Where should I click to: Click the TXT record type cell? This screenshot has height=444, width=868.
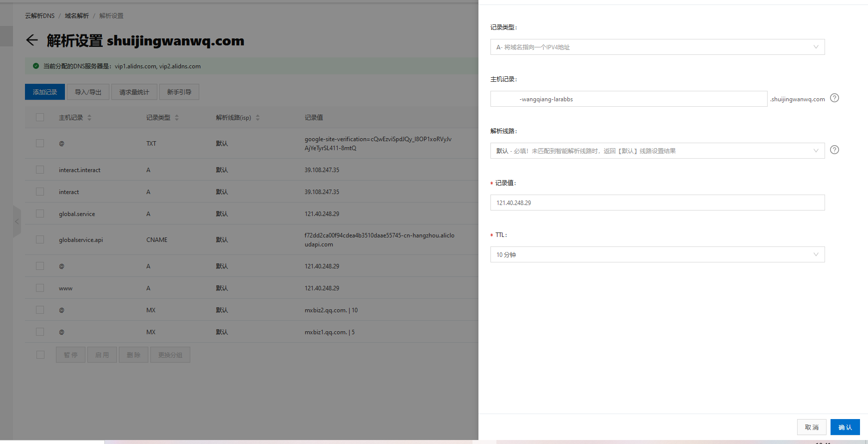click(x=151, y=144)
